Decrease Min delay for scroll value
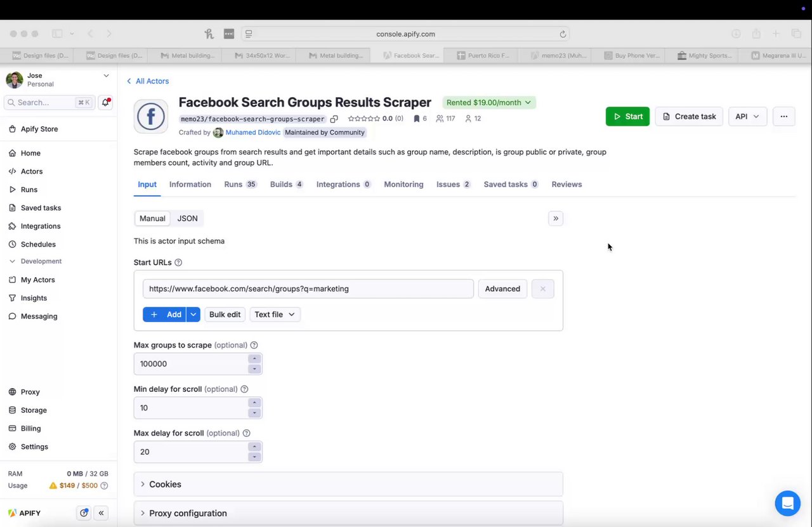The image size is (812, 527). pos(254,413)
